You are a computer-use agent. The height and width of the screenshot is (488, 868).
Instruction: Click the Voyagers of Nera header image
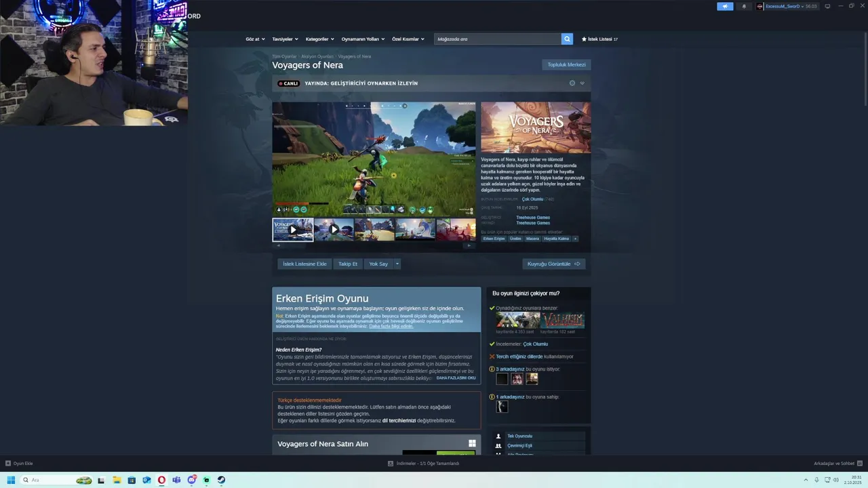click(536, 127)
